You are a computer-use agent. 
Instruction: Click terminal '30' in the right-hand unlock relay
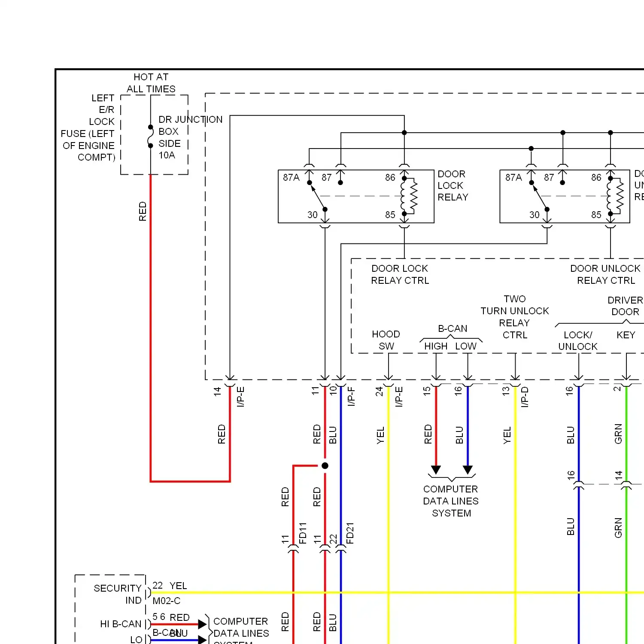coord(534,215)
